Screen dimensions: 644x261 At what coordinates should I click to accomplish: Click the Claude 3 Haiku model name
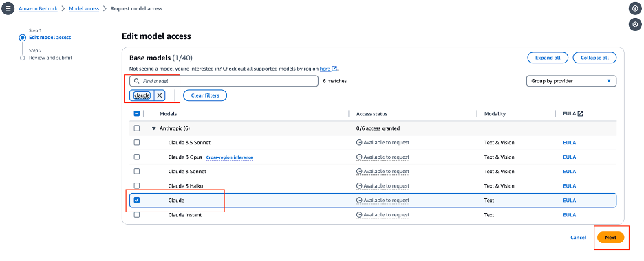pyautogui.click(x=186, y=185)
